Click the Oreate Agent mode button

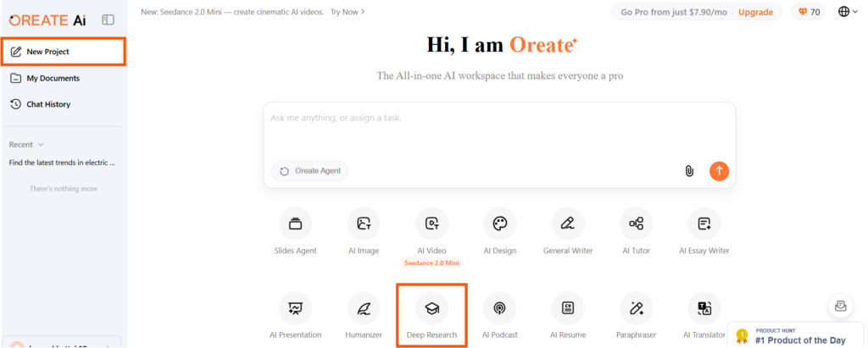coord(309,171)
